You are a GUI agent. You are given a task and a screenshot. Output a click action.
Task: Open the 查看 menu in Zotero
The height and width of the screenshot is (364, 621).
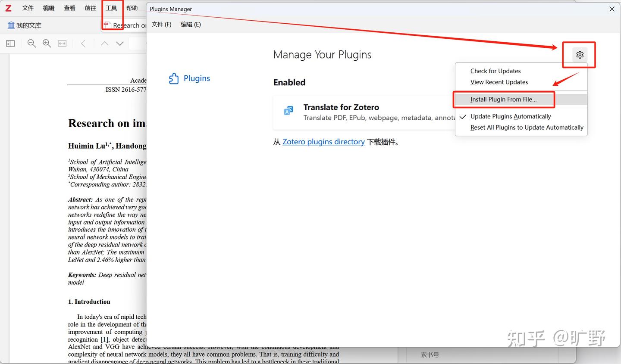69,8
